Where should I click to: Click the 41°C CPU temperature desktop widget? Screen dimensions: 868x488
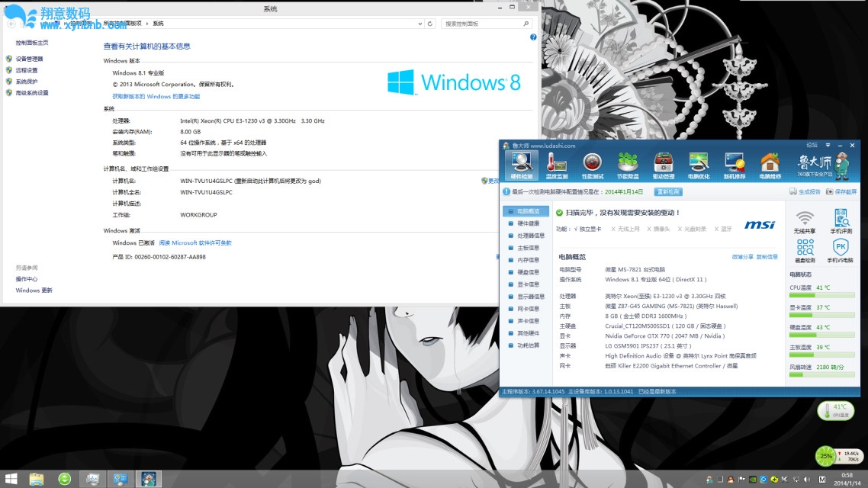point(835,410)
